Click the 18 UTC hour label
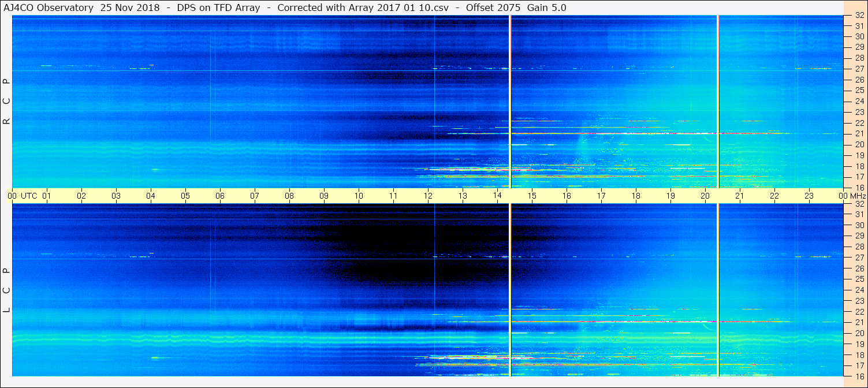Screen dimensions: 868x388 click(636, 196)
